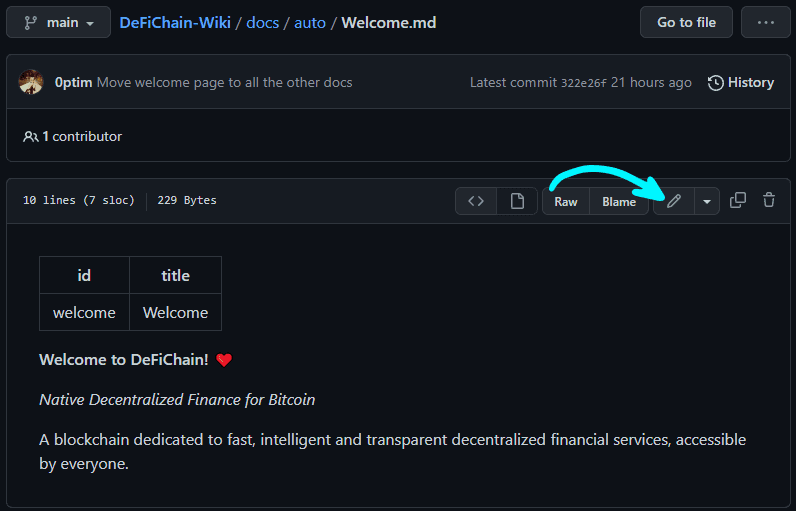Viewport: 796px width, 511px height.
Task: Open the commit message about welcome page
Action: [224, 82]
